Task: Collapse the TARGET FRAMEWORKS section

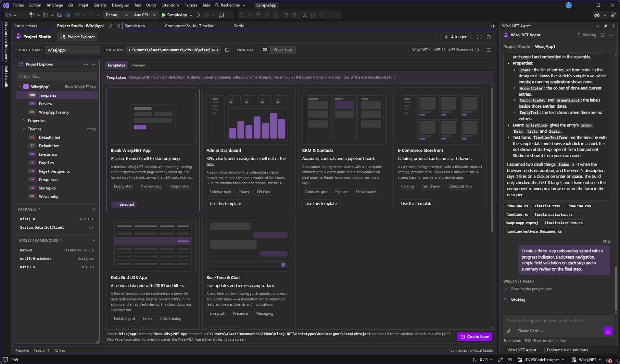Action: [94, 240]
